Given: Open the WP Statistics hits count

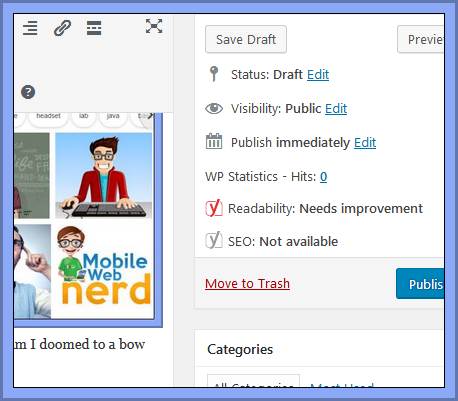Looking at the screenshot, I should click(324, 177).
